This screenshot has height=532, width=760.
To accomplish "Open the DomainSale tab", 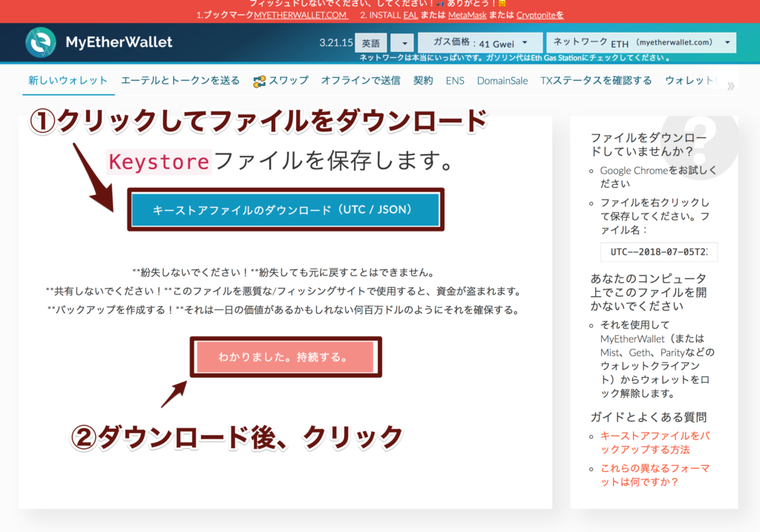I will click(x=502, y=80).
